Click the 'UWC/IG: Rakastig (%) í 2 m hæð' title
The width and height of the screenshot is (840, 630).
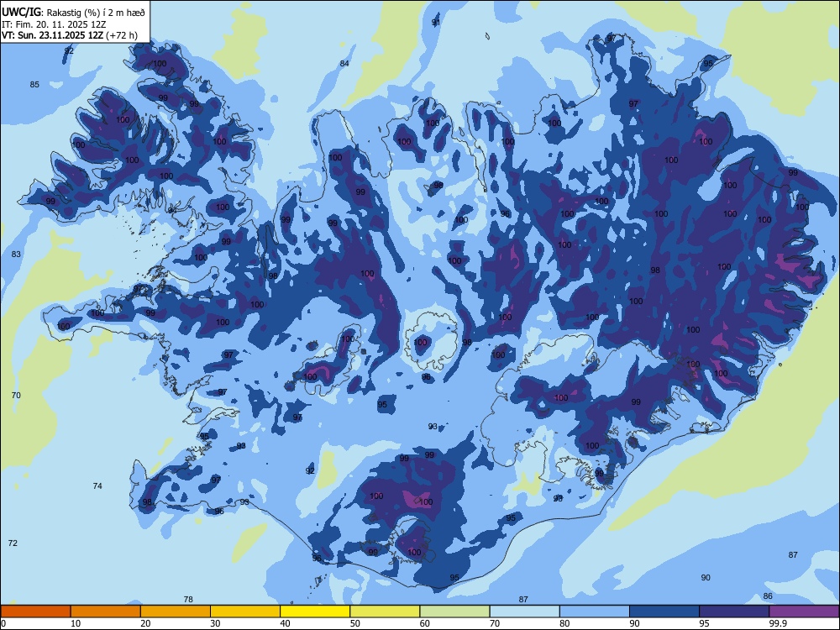pos(73,13)
